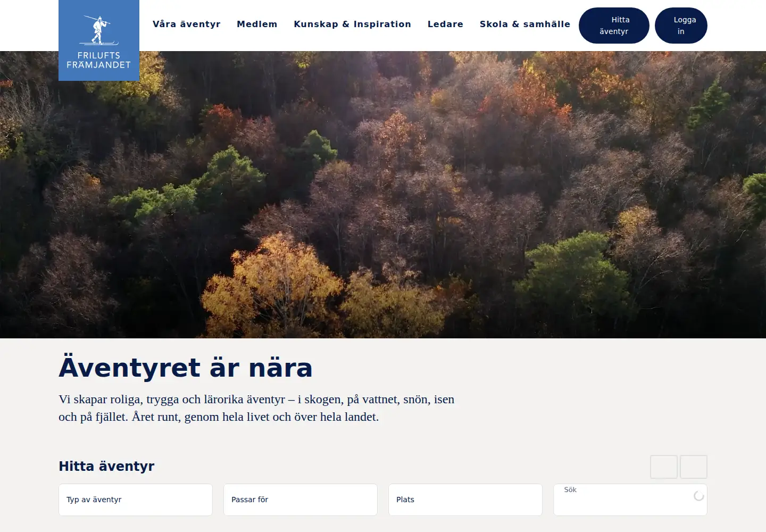Open the Plats dropdown
The image size is (766, 532).
[465, 500]
